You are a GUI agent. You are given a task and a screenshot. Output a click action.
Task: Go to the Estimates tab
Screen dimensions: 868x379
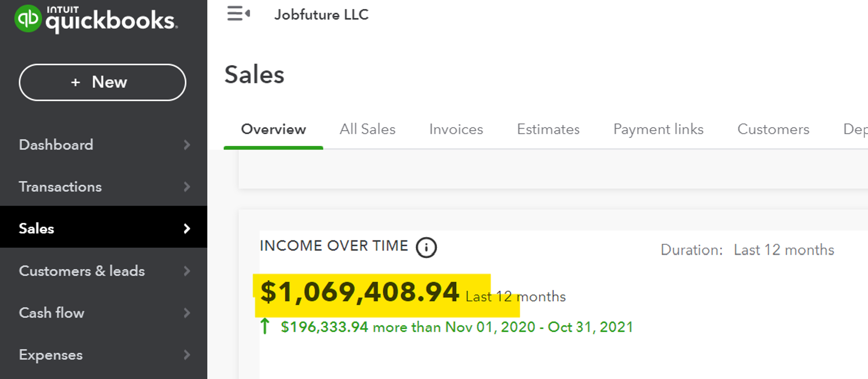[548, 129]
